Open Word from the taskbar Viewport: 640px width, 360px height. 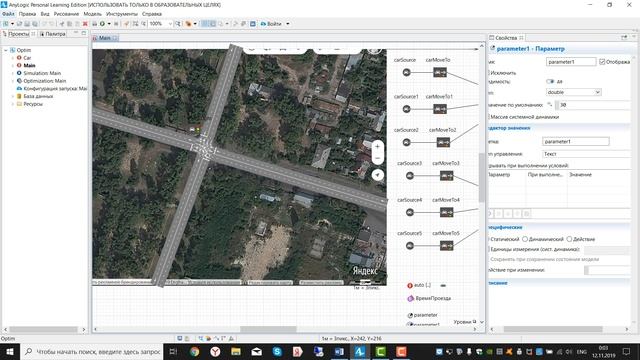[339, 351]
